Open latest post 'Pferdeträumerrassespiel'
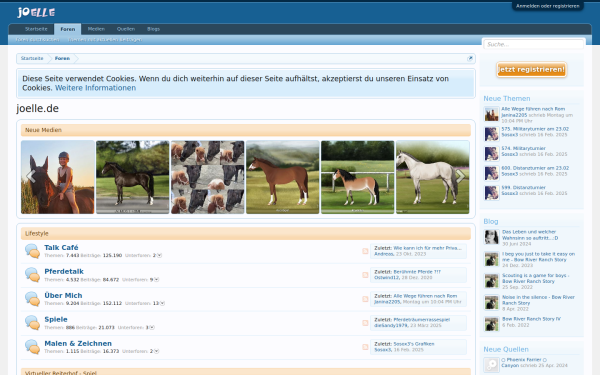This screenshot has height=375, width=600. pos(422,320)
